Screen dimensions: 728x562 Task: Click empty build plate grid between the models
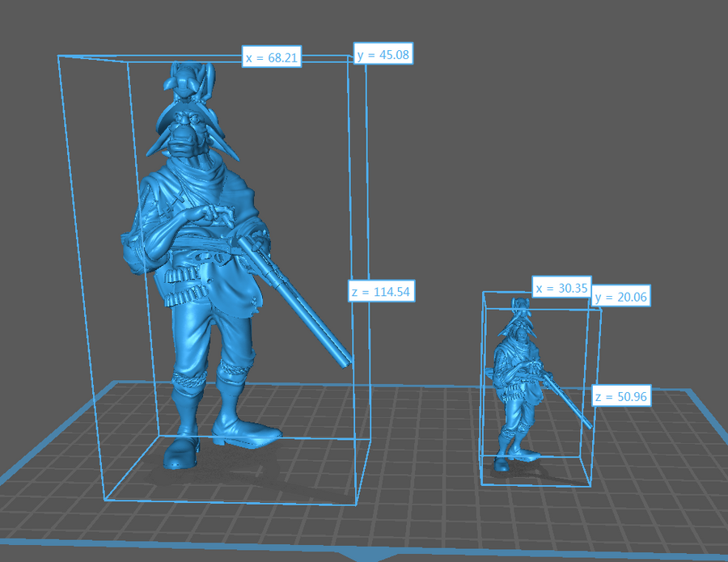click(x=421, y=453)
